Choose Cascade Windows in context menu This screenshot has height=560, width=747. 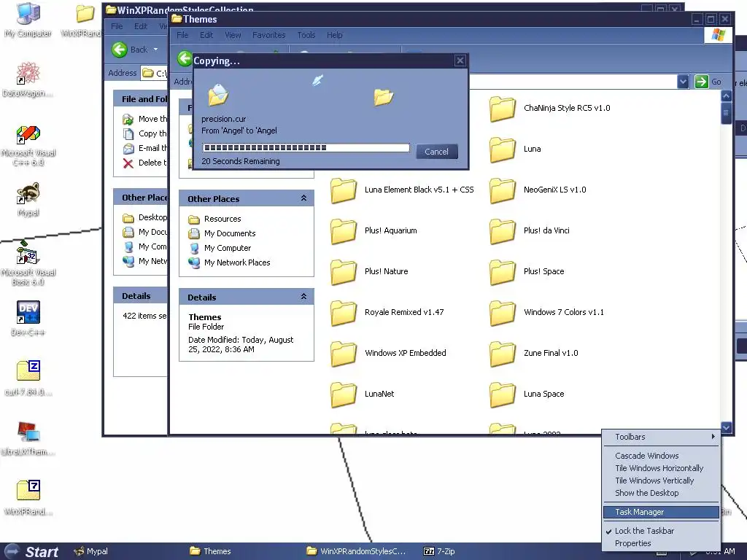661,456
